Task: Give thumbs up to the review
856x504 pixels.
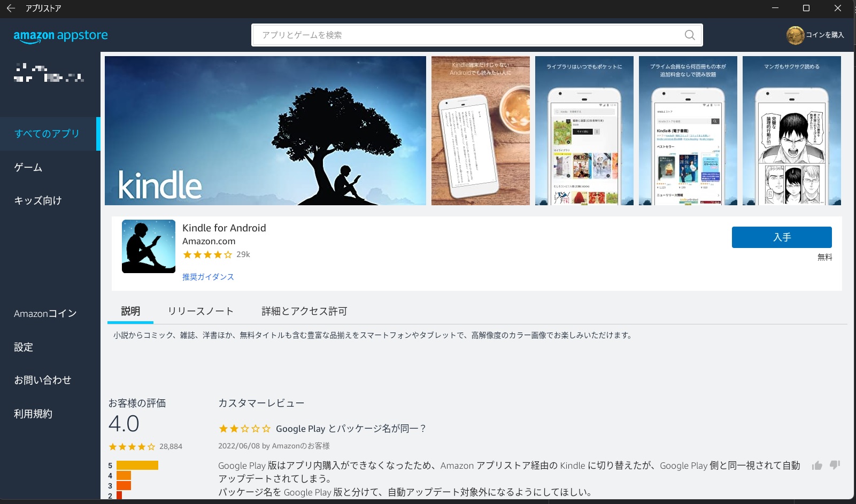Action: point(817,466)
